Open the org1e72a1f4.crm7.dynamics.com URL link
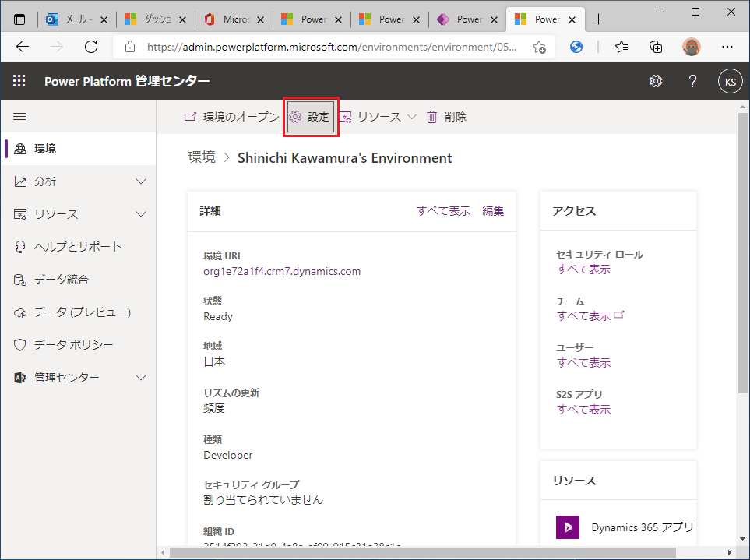Image resolution: width=750 pixels, height=560 pixels. coord(282,271)
